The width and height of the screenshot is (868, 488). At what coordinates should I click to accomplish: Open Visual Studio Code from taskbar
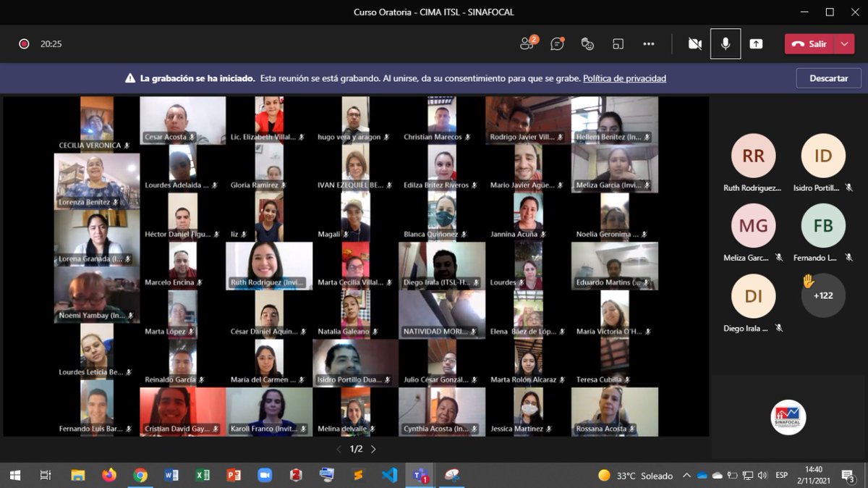389,475
